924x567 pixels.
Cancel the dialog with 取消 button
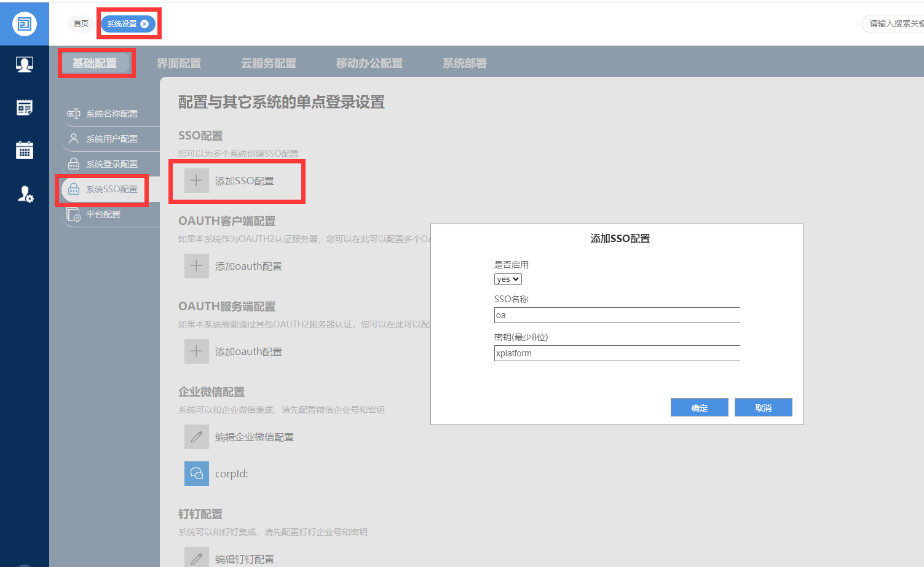tap(764, 407)
